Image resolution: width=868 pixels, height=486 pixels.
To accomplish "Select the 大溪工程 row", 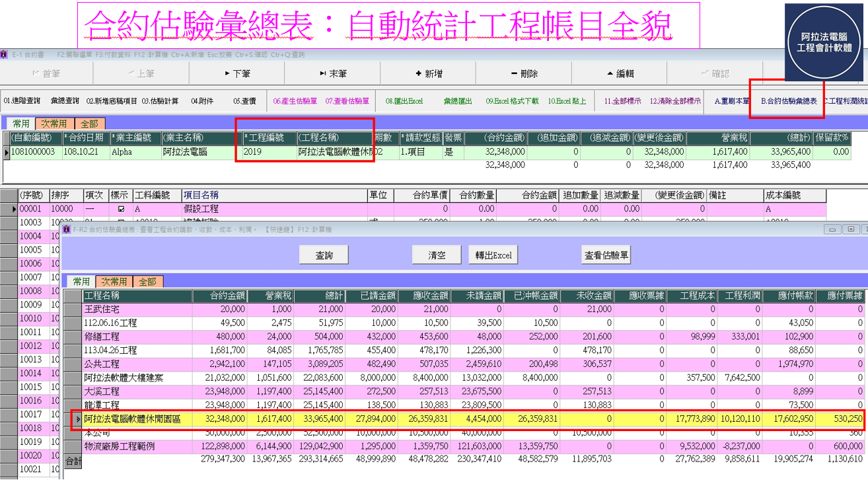I will coord(462,391).
